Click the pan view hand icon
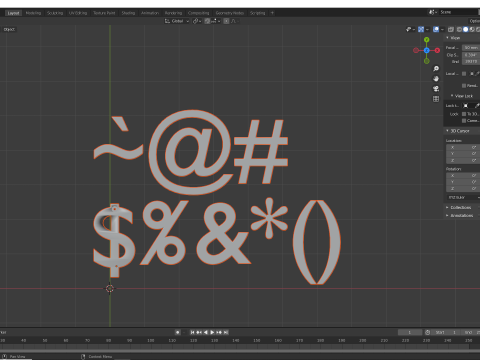Viewport: 480px width, 360px height. click(436, 79)
